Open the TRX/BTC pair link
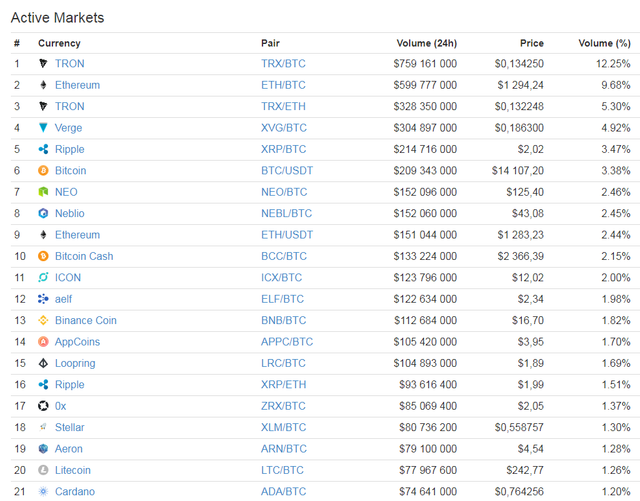Image resolution: width=640 pixels, height=501 pixels. [283, 64]
